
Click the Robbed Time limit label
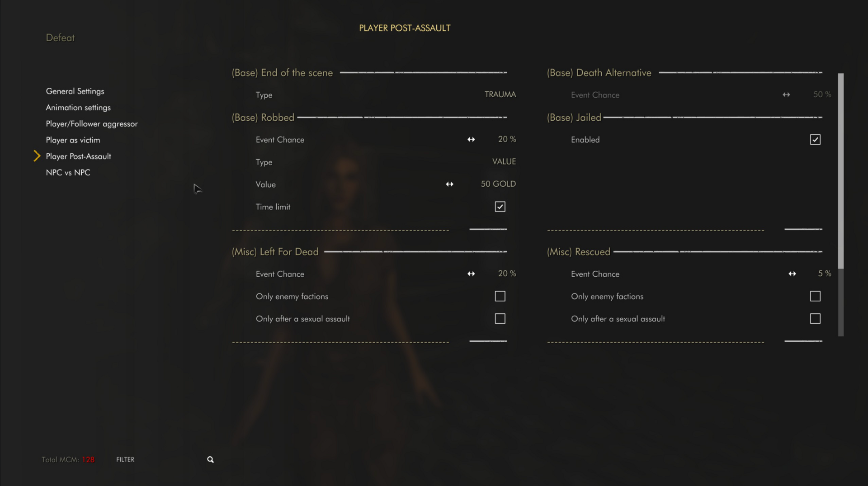click(x=273, y=207)
